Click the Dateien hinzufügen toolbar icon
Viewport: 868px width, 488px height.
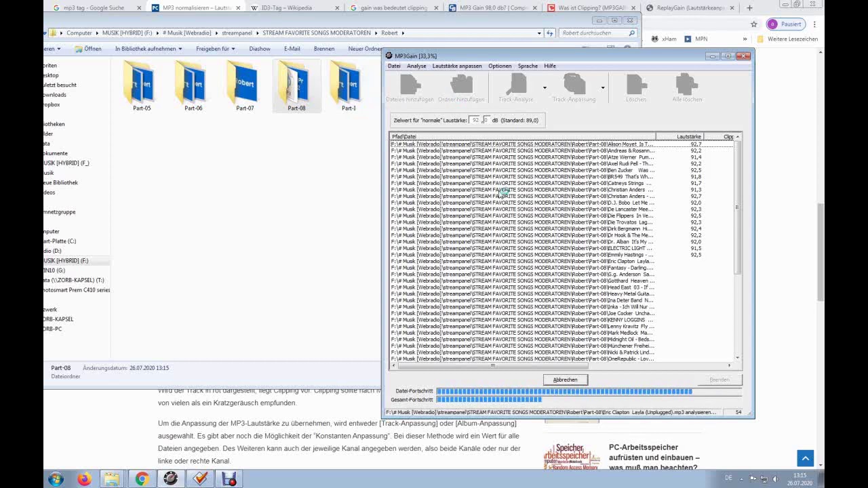pos(410,89)
